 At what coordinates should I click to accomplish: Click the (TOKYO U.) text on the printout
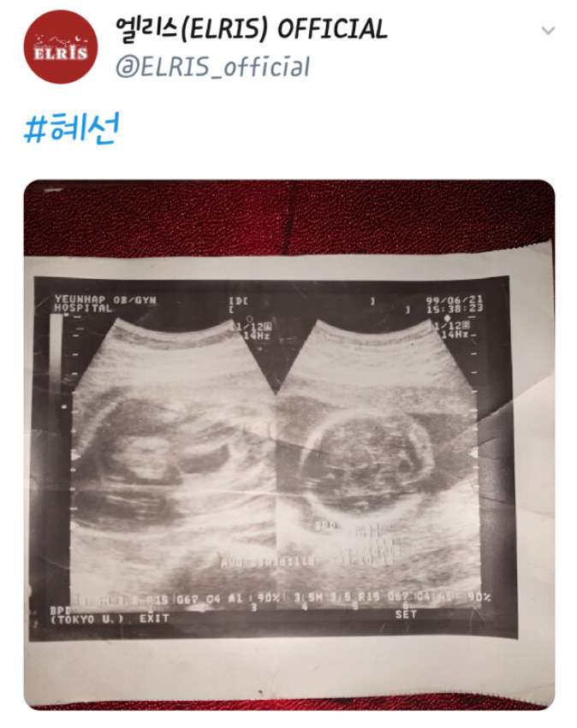[x=87, y=619]
